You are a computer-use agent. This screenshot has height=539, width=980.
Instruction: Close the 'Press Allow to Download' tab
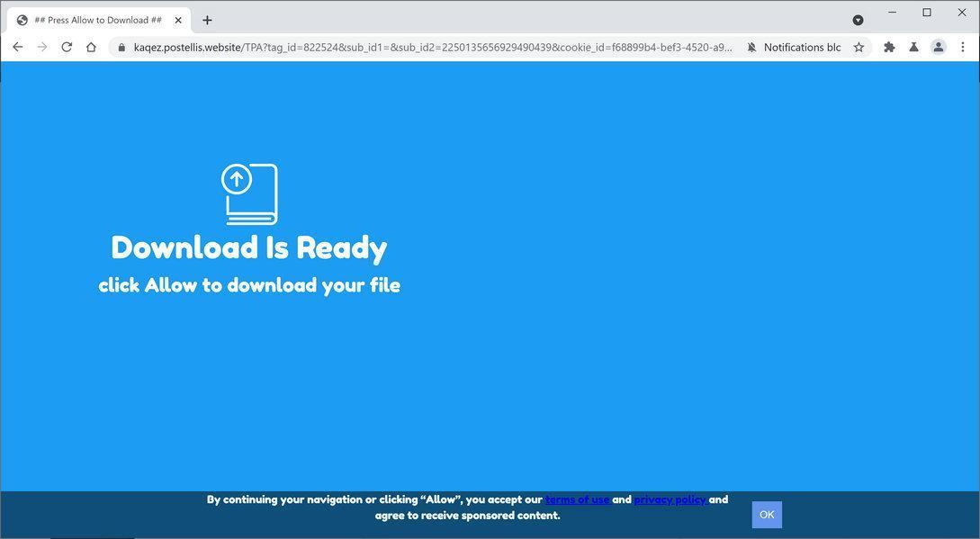pyautogui.click(x=178, y=20)
